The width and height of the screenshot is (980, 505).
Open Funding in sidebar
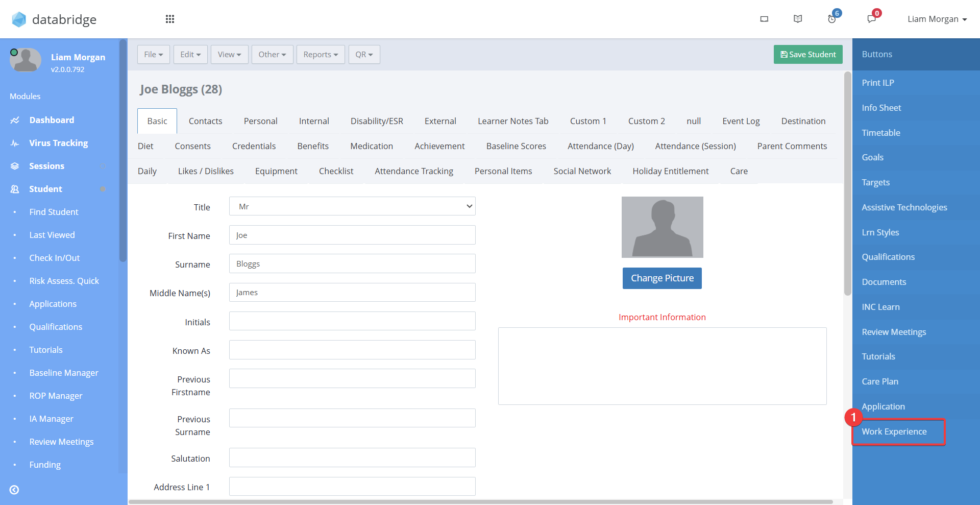pos(45,465)
